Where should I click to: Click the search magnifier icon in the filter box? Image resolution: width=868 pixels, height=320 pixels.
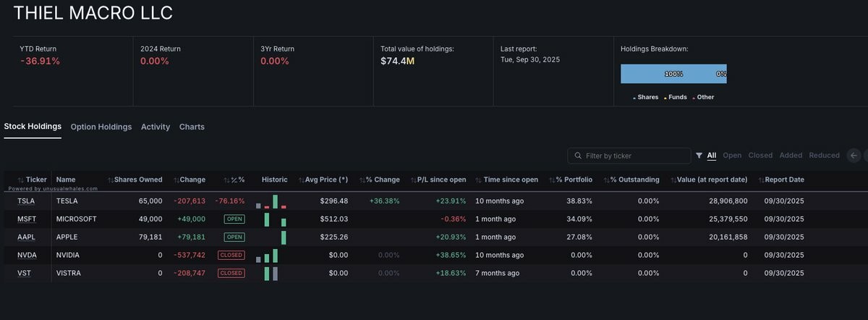tap(578, 156)
